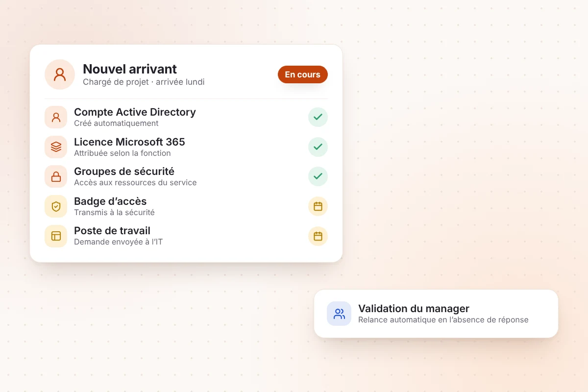Select the Licence Microsoft 365 label
Viewport: 588px width, 392px height.
click(129, 142)
